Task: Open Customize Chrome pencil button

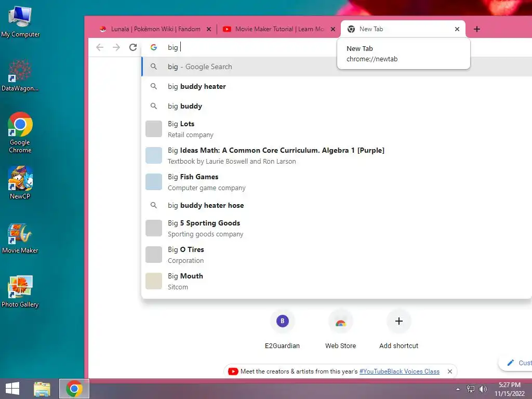Action: click(x=516, y=363)
